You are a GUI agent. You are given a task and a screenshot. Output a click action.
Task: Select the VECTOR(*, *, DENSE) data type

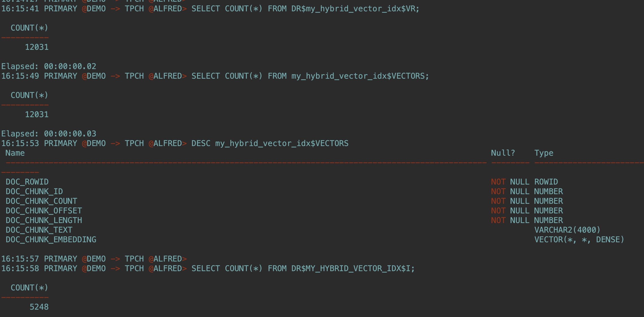point(579,239)
